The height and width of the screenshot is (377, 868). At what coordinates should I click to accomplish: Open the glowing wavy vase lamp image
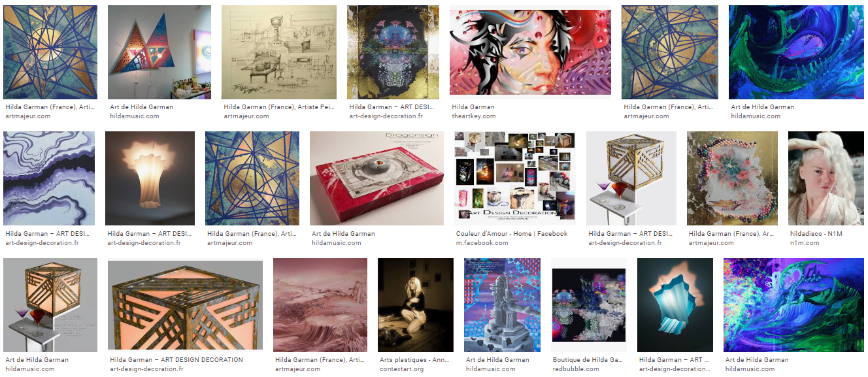click(x=150, y=178)
